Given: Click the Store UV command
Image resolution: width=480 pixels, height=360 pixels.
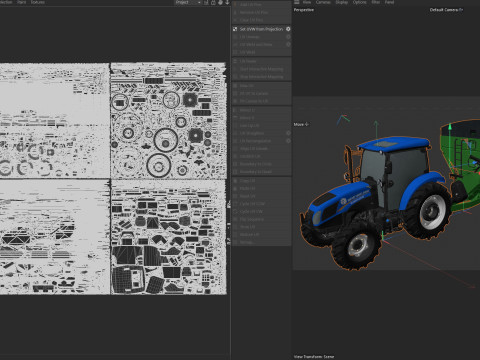Looking at the screenshot, I should tap(262, 227).
